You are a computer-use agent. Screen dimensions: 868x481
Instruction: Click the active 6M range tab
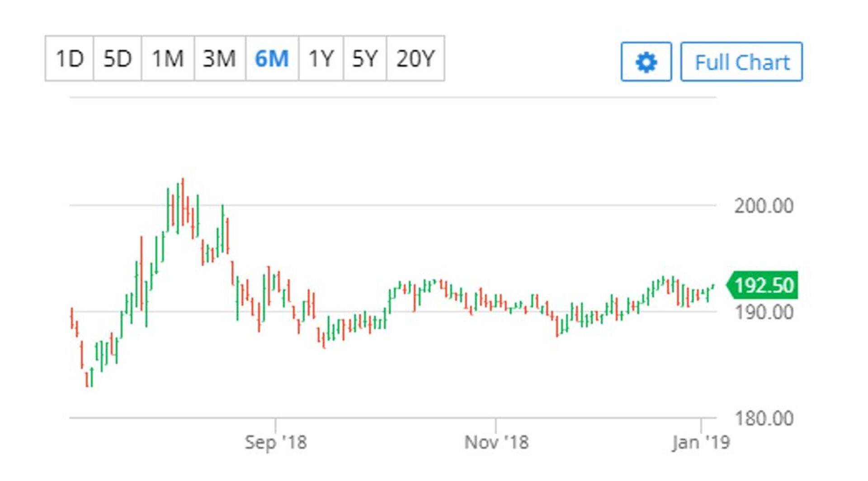pyautogui.click(x=272, y=58)
